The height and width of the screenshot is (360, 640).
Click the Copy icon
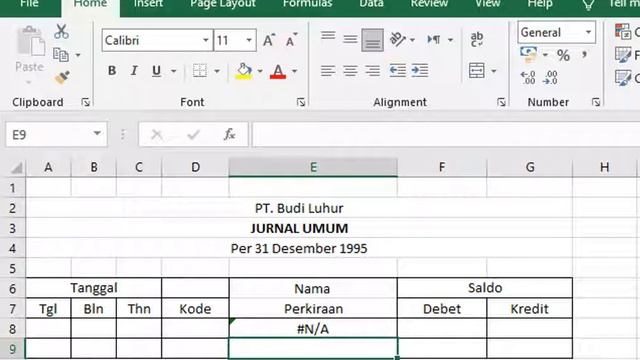61,55
